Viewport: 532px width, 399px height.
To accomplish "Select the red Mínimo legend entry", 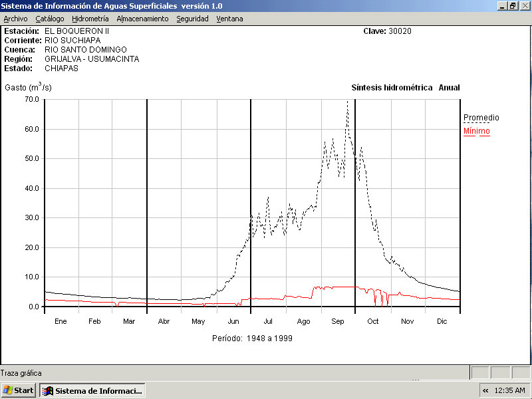I will pyautogui.click(x=476, y=131).
